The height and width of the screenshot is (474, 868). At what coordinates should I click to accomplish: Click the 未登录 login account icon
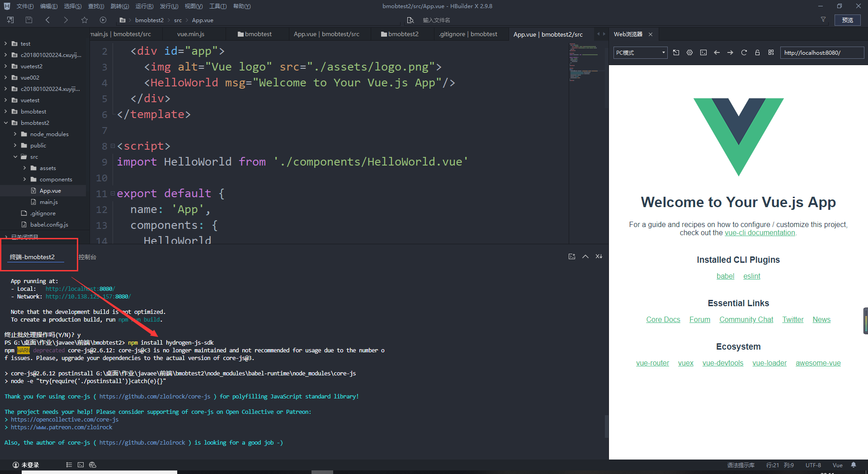pos(16,465)
